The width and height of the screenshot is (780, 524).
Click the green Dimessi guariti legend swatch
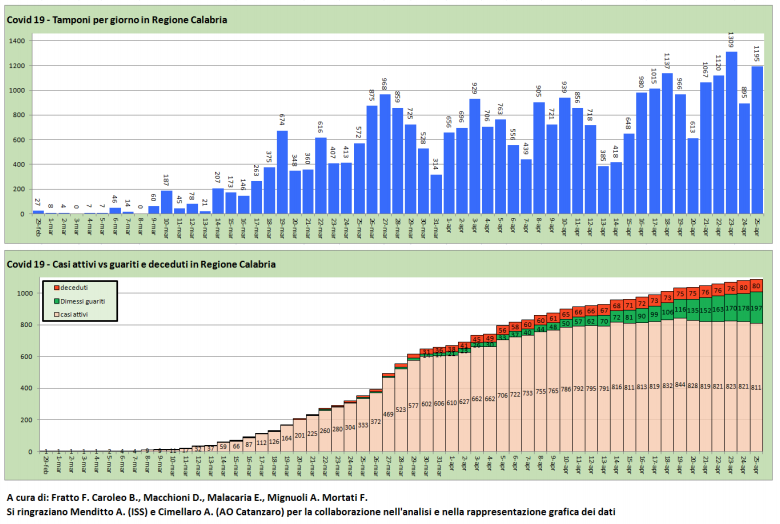(56, 300)
